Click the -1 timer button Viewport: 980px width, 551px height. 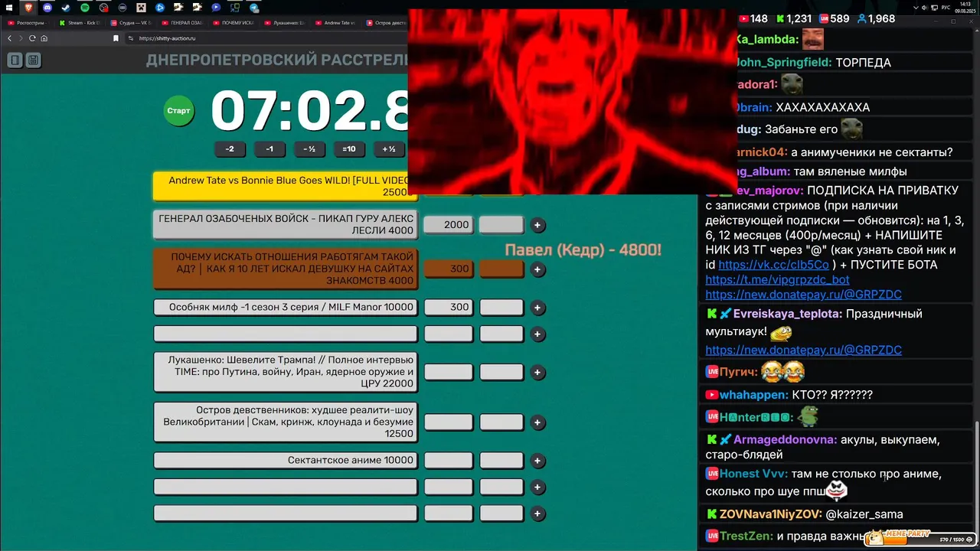(x=269, y=149)
